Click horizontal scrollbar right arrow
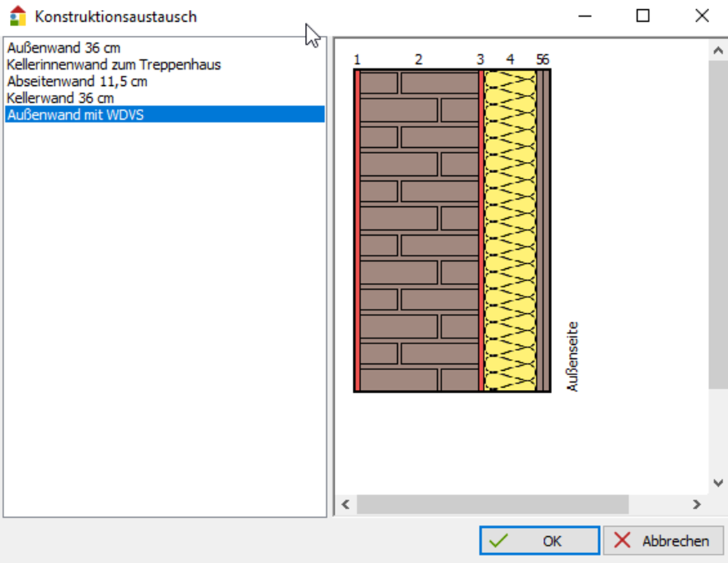The image size is (728, 563). [x=696, y=505]
